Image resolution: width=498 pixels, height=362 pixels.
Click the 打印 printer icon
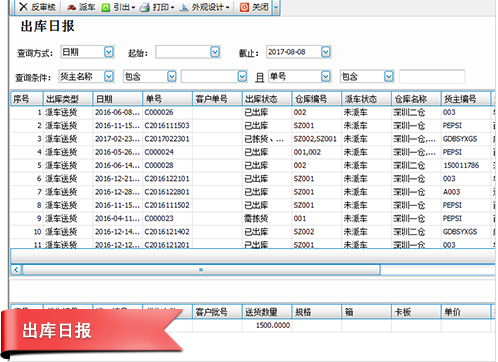(x=145, y=7)
